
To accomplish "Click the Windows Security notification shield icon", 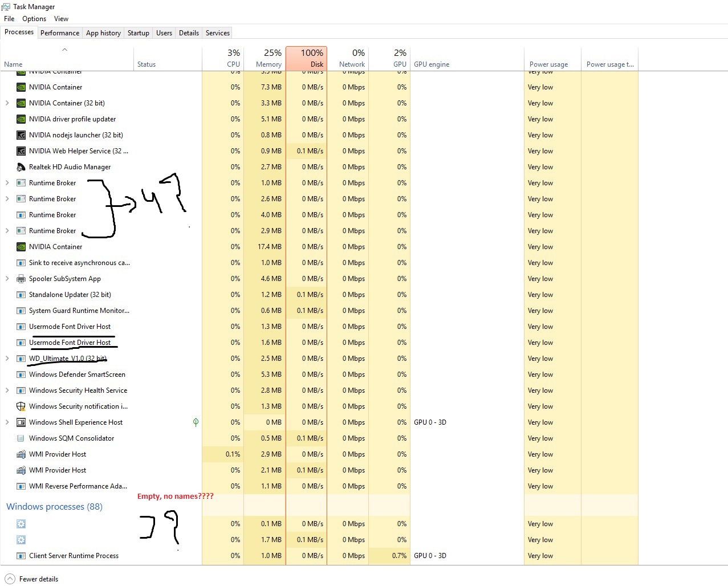I will (21, 406).
